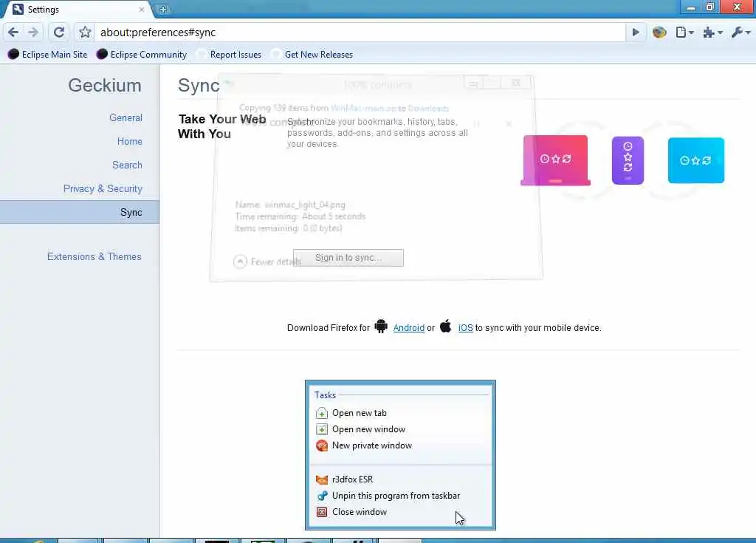Click the pink laptop sync illustration
The image size is (756, 543).
pyautogui.click(x=555, y=160)
